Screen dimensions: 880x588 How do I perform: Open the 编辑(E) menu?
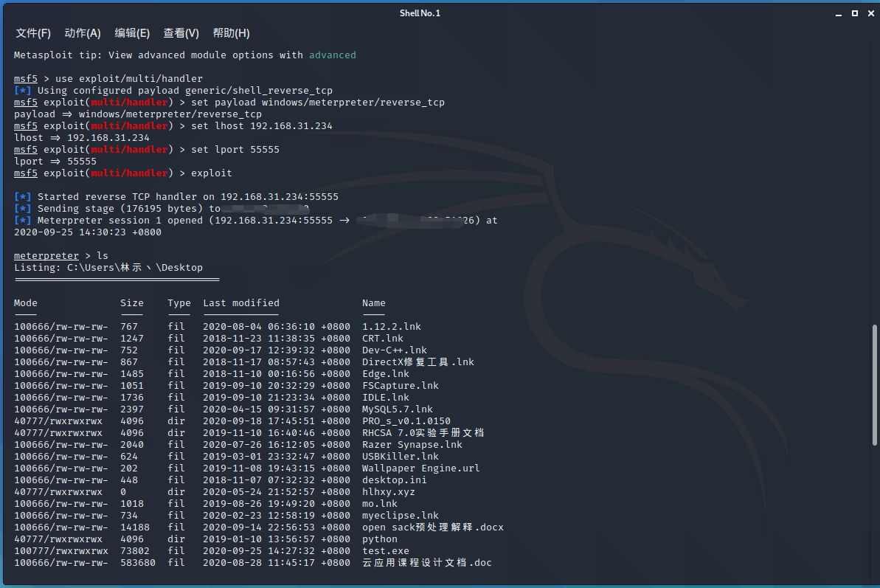(132, 33)
